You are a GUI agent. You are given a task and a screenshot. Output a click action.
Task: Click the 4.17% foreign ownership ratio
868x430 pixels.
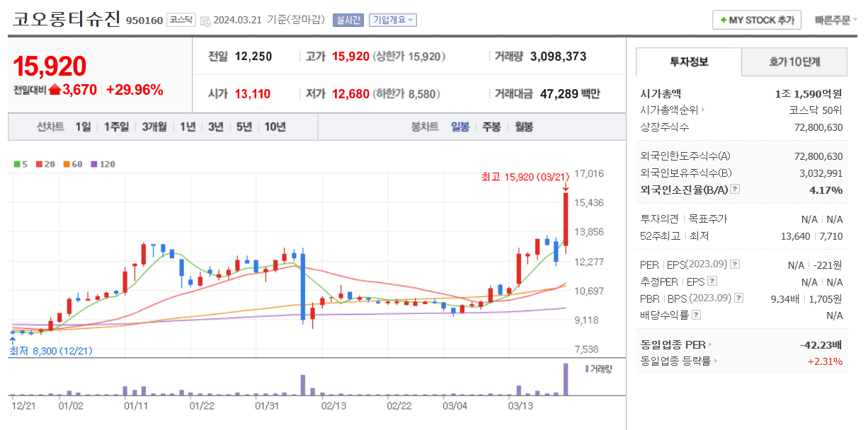click(826, 190)
